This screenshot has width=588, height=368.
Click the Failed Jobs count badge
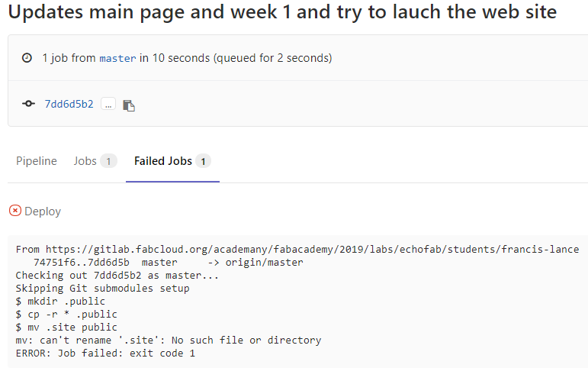(x=203, y=161)
